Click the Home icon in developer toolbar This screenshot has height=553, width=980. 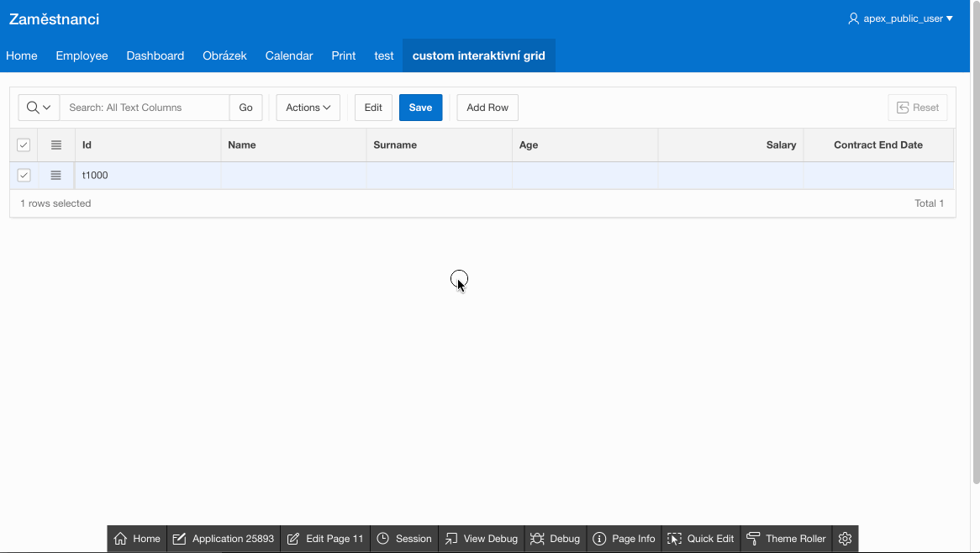click(121, 539)
